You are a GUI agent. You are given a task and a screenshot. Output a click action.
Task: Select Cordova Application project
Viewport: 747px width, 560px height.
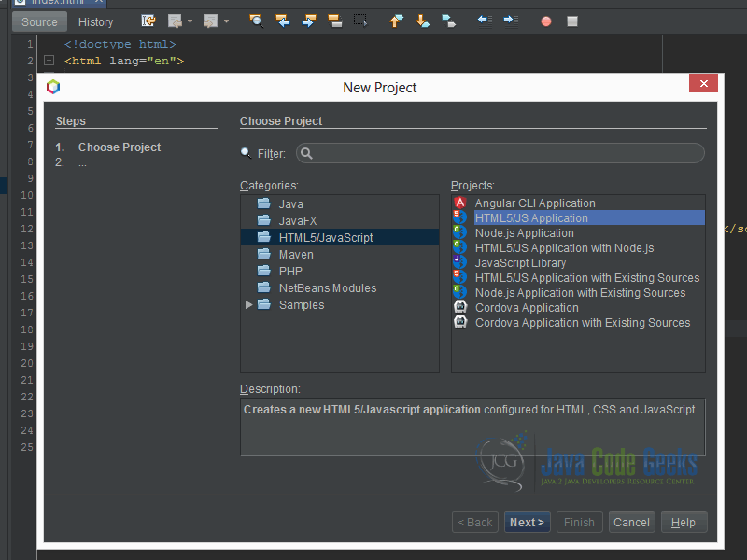[x=527, y=308]
